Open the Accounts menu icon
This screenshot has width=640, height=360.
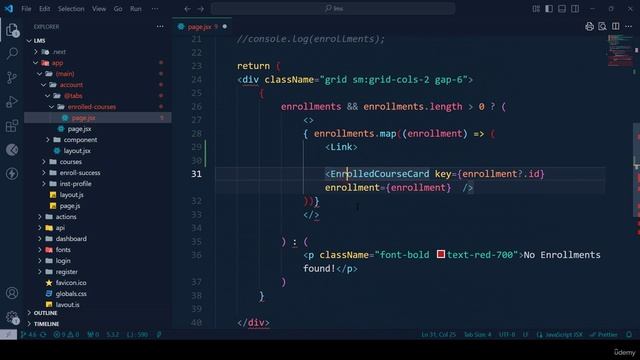point(12,293)
